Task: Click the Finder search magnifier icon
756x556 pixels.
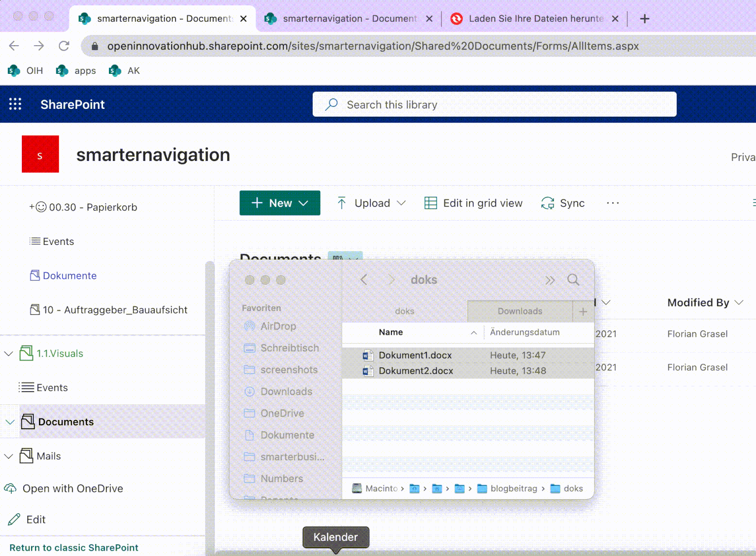Action: click(573, 279)
